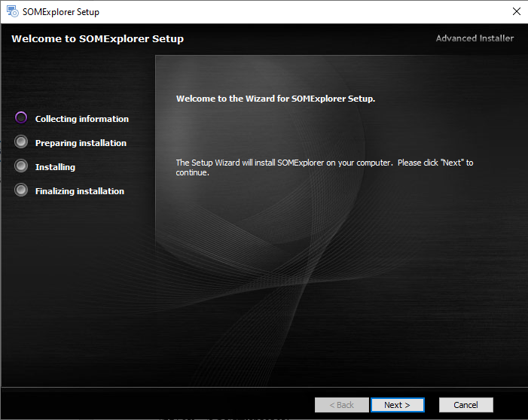528x420 pixels.
Task: Click the gray Installing step bullet
Action: tap(21, 166)
